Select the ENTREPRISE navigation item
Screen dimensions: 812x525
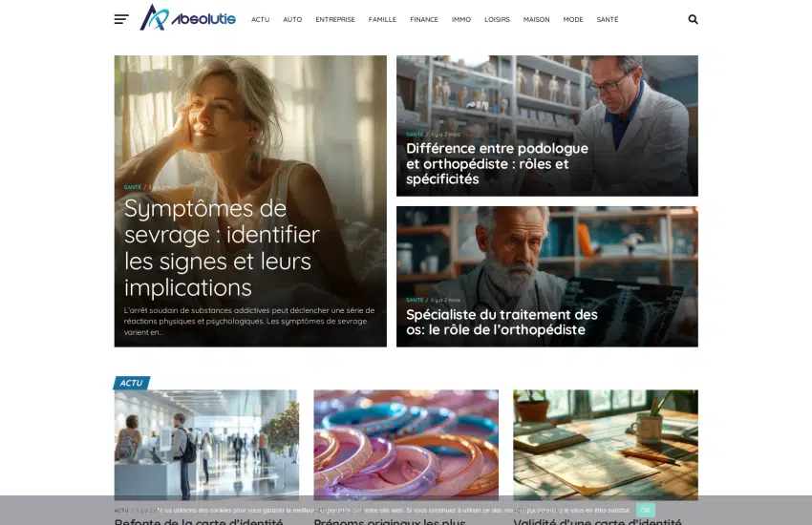[x=335, y=20]
